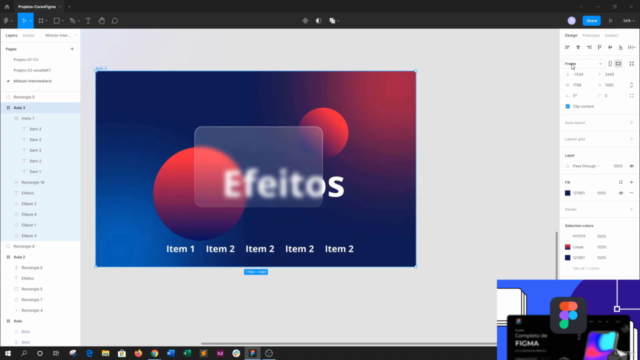Select the Comment tool
This screenshot has width=640, height=360.
pos(115,21)
